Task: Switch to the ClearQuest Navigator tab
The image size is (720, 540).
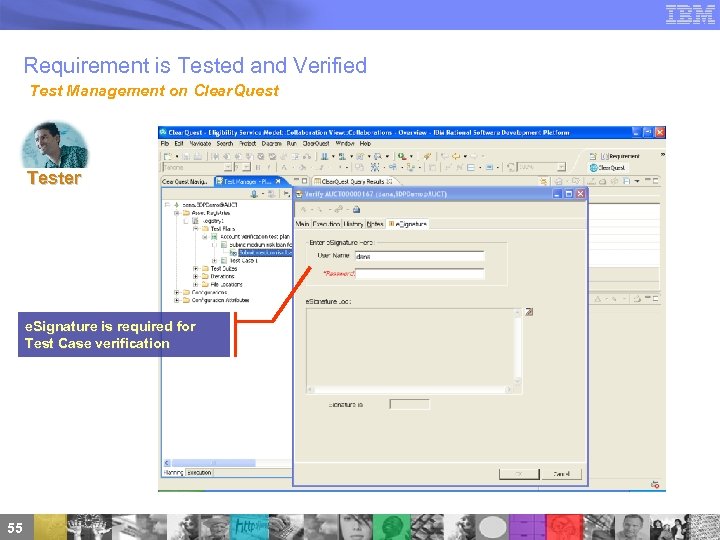Action: pos(185,181)
